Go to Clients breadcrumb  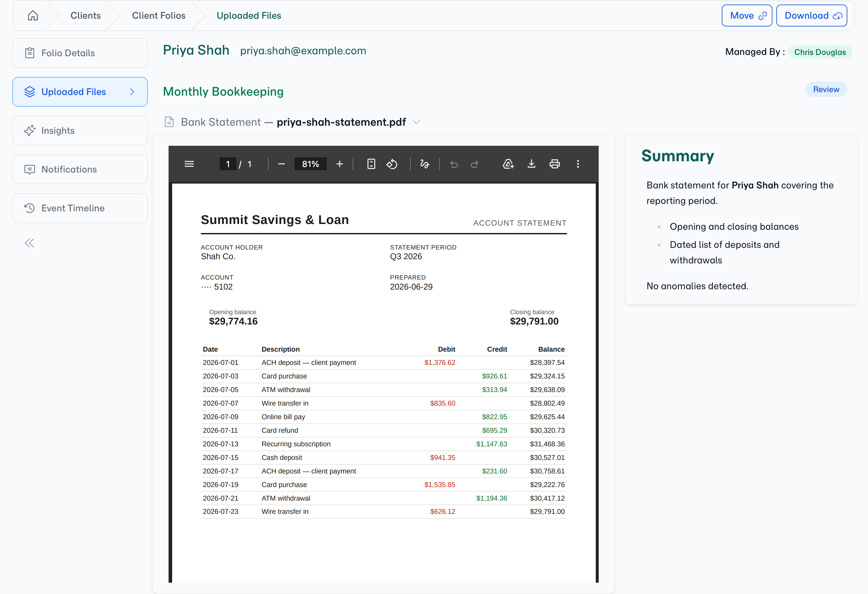[x=86, y=15]
